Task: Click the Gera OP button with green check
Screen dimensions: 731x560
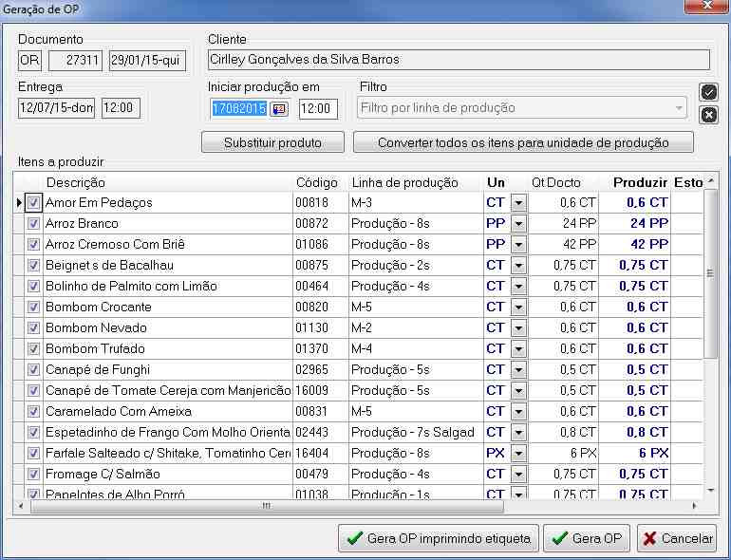Action: point(587,538)
